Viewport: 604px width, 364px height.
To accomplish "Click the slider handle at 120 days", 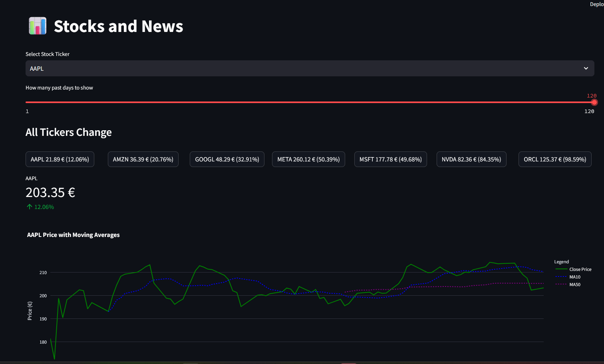I will pyautogui.click(x=594, y=102).
